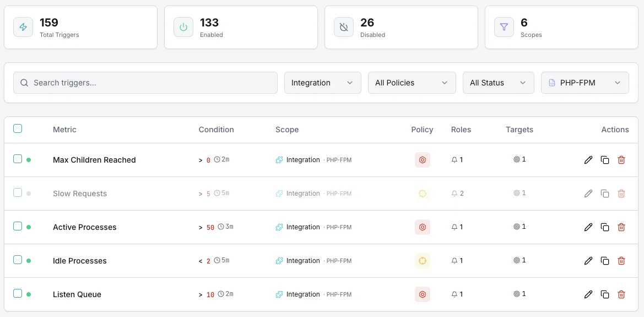This screenshot has height=317, width=644.
Task: Click the Disabled card power-off icon
Action: coord(344,27)
